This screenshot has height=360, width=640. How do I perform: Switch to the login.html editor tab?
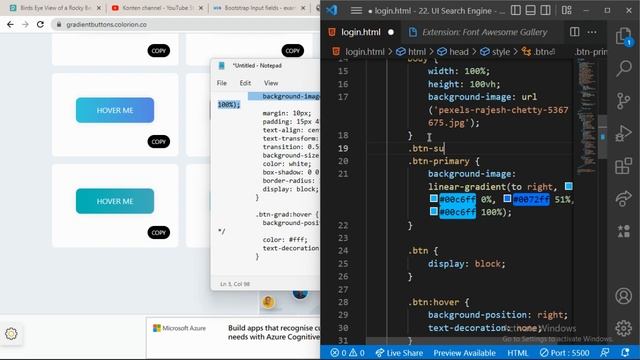coord(361,32)
